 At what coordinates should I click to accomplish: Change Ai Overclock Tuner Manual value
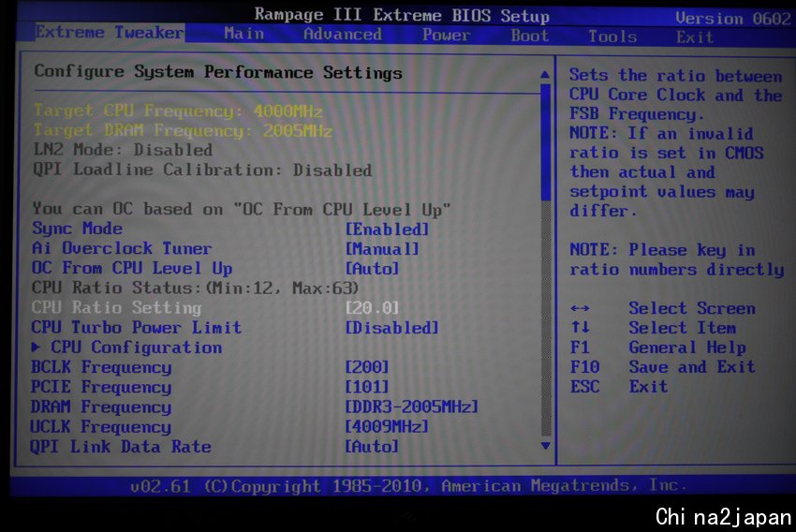pyautogui.click(x=382, y=249)
